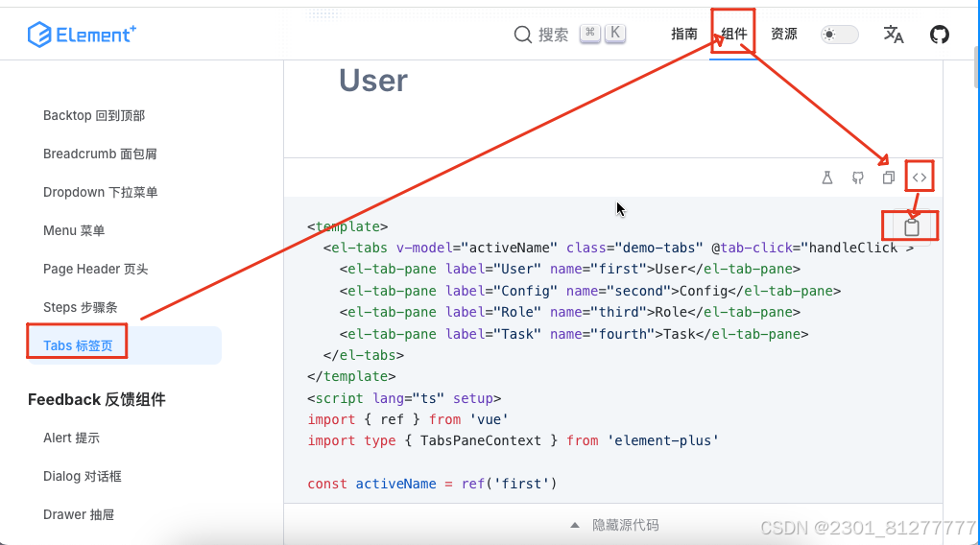
Task: Open Dropdown 下拉菜单 sidebar item
Action: [x=100, y=193]
